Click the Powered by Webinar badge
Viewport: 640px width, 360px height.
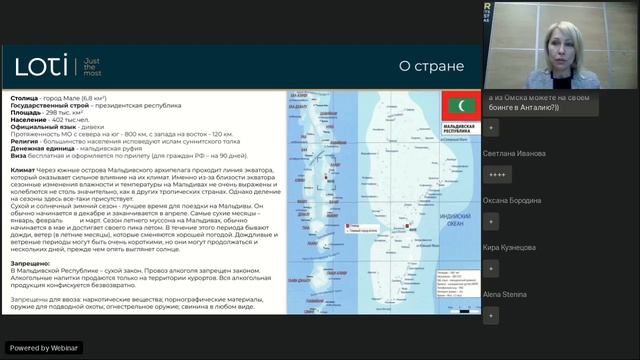click(44, 348)
